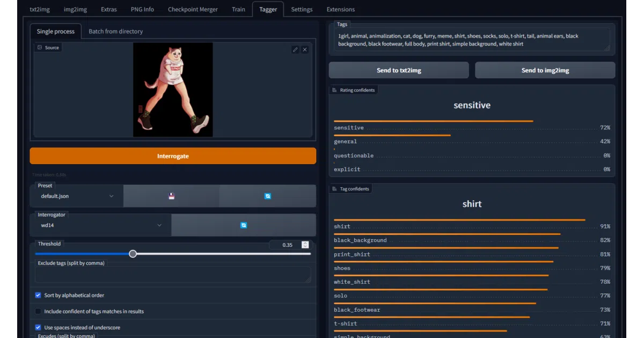Click the Tag confidents label icon

(335, 189)
